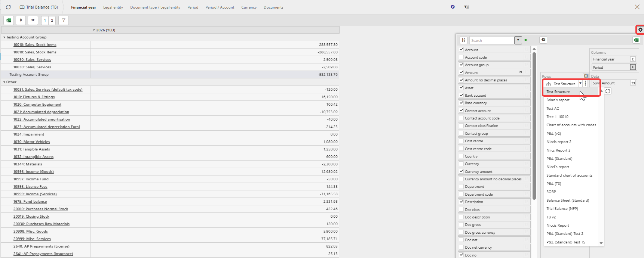Click the field list vertical scrollbar
644x258 pixels.
(534, 125)
